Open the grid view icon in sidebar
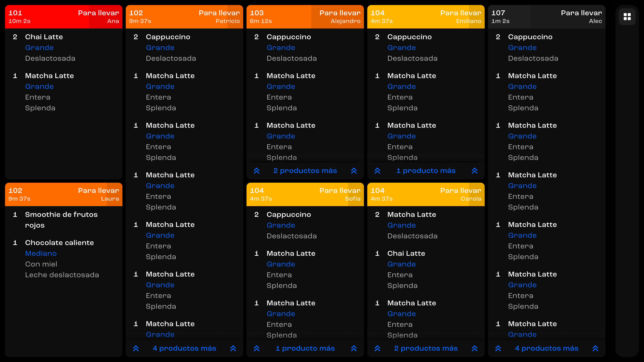644x362 pixels. pos(627,17)
